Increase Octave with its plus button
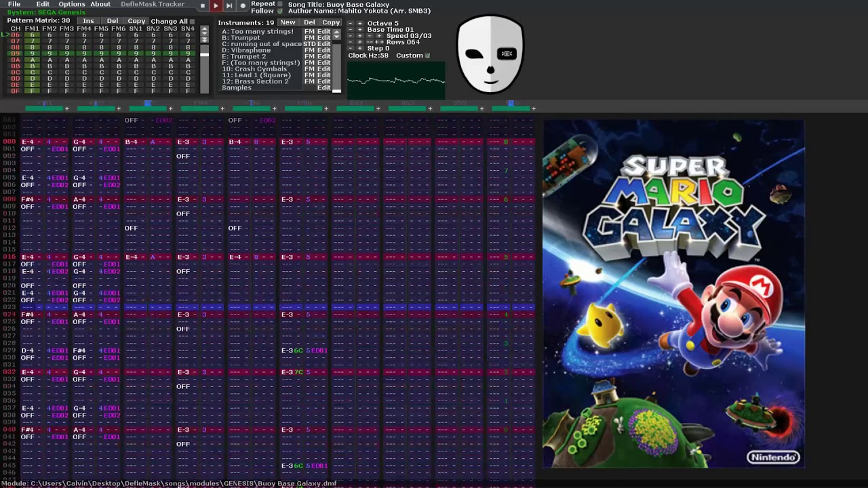The height and width of the screenshot is (488, 868). [360, 23]
